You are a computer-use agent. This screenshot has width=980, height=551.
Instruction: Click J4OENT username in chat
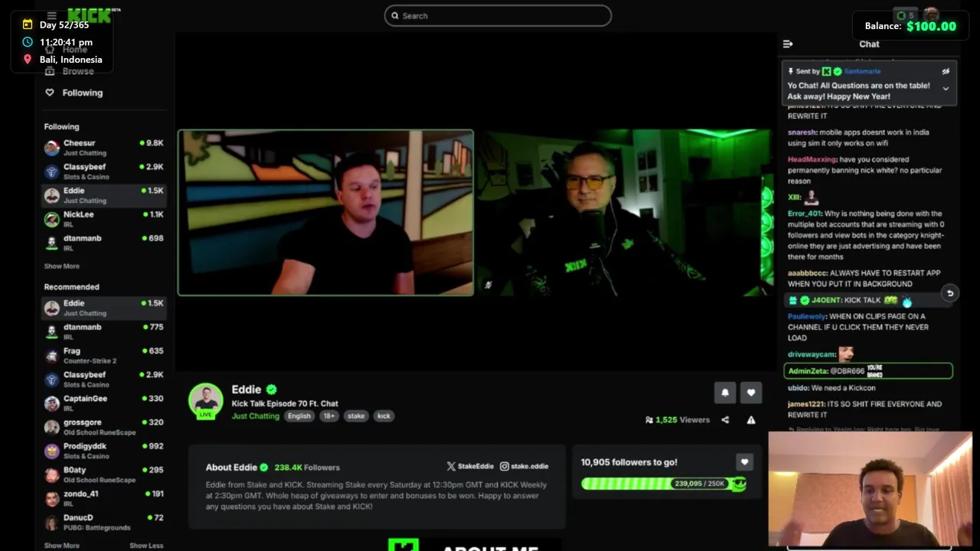click(x=826, y=301)
